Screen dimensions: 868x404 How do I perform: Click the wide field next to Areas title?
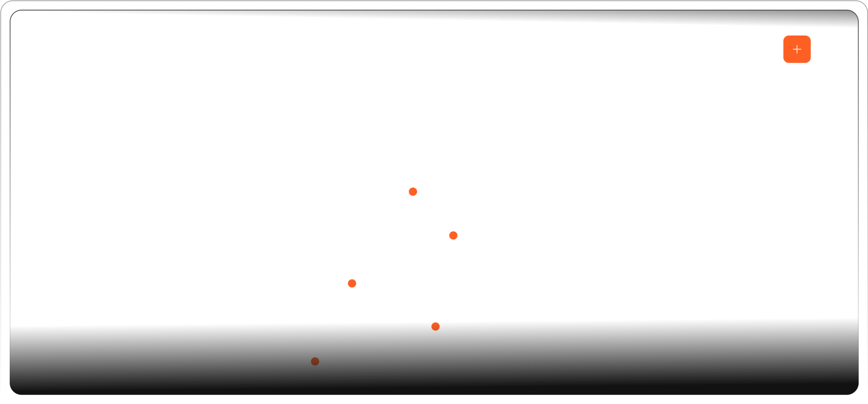click(x=183, y=49)
